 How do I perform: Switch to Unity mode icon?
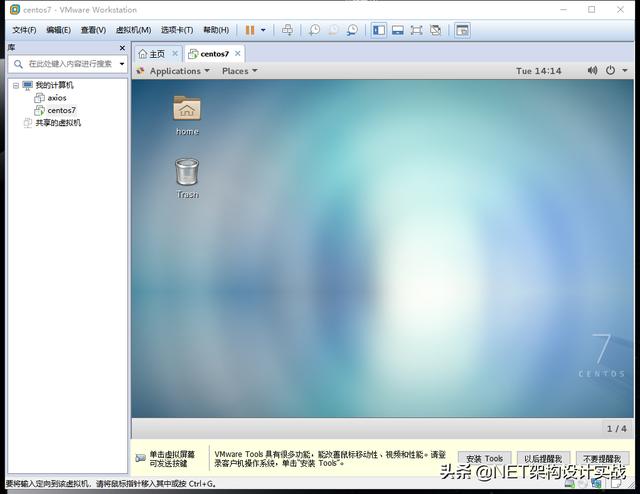click(436, 30)
